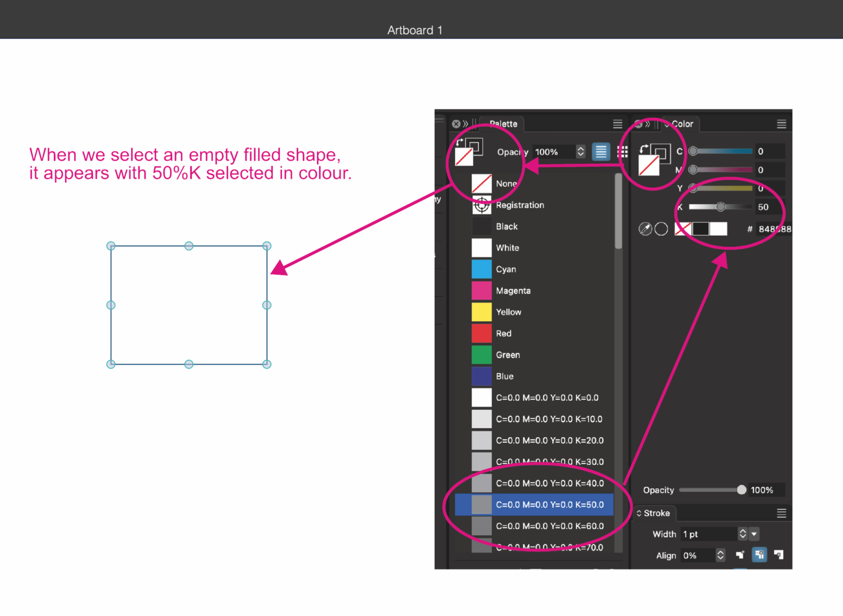Switch palette to grid view
The width and height of the screenshot is (843, 616).
[622, 152]
